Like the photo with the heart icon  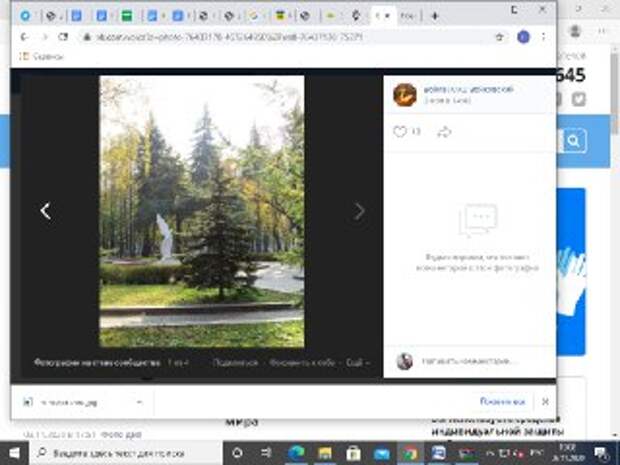pyautogui.click(x=400, y=131)
